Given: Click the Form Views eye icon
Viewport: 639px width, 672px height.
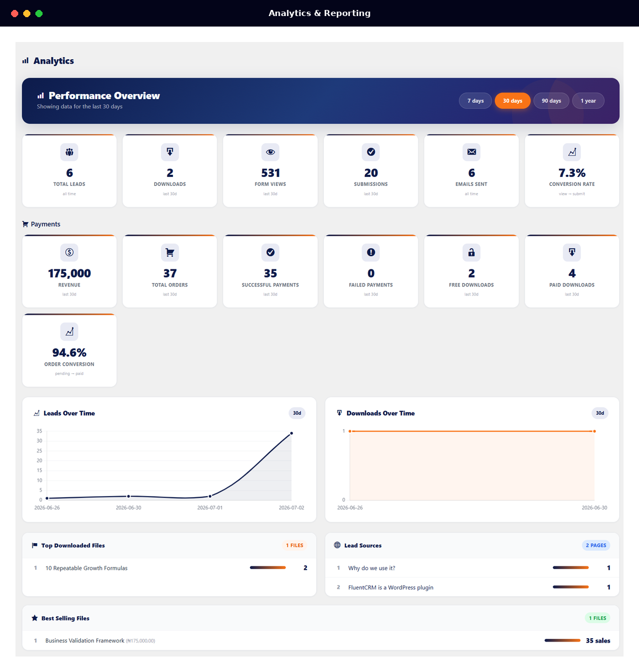Looking at the screenshot, I should click(x=270, y=152).
